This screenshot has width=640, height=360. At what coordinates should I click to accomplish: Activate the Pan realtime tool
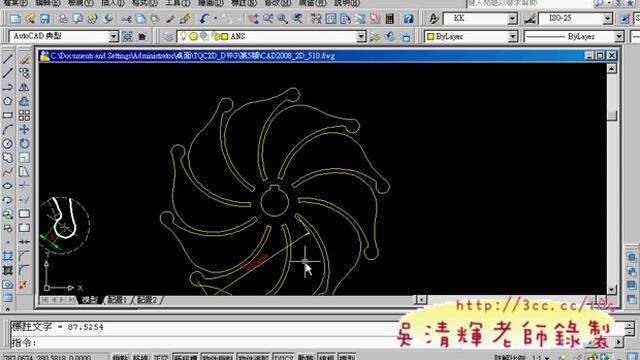[253, 19]
